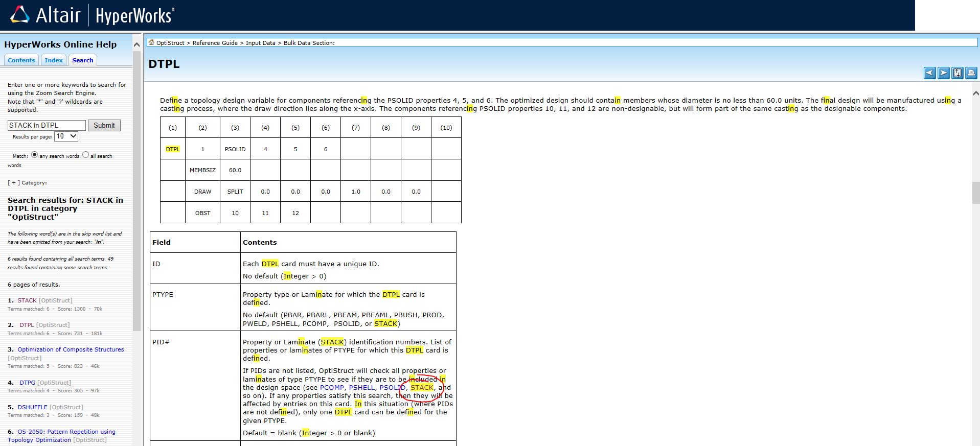The height and width of the screenshot is (446, 980).
Task: Click the home icon in breadcrumb bar
Action: [151, 42]
